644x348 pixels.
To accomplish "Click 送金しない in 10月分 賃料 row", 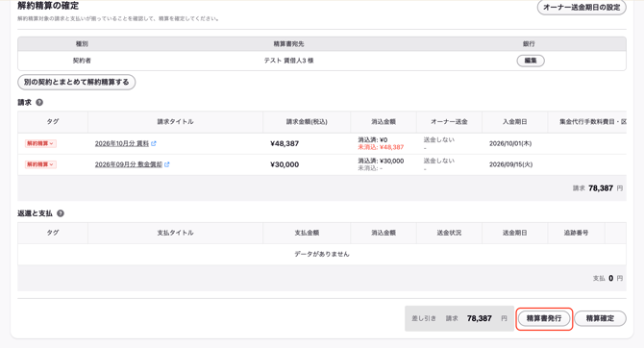I will 439,139.
